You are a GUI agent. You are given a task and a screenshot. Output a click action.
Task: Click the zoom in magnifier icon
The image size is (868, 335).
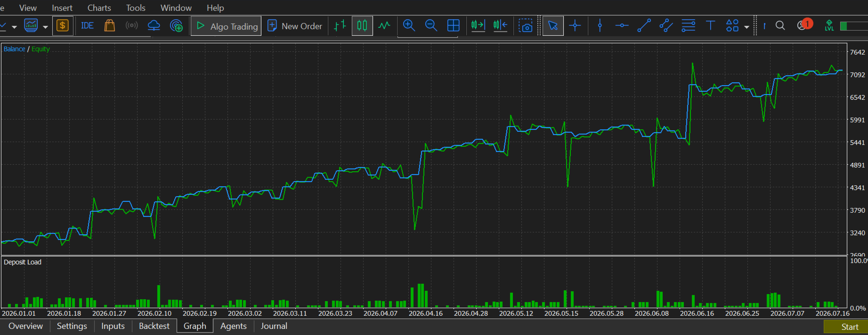(409, 26)
